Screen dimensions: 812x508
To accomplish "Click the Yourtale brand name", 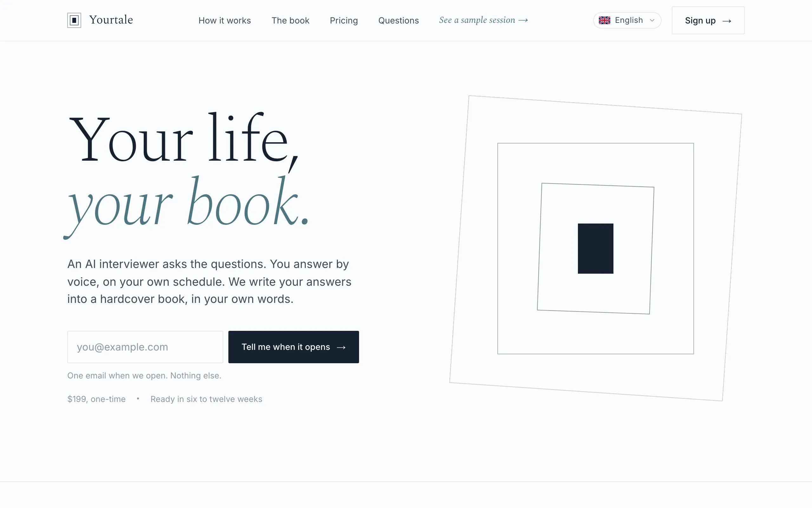I will tap(111, 20).
